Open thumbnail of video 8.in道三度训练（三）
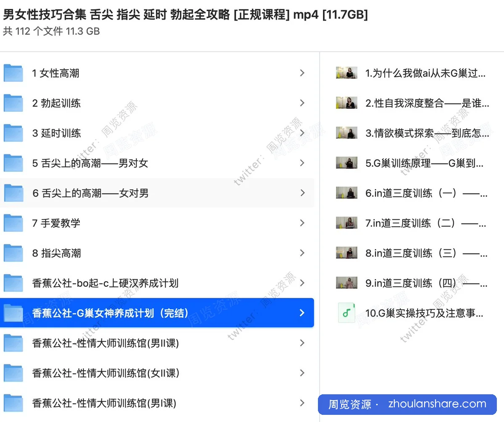Screen dimensions: 504x422 pyautogui.click(x=346, y=253)
